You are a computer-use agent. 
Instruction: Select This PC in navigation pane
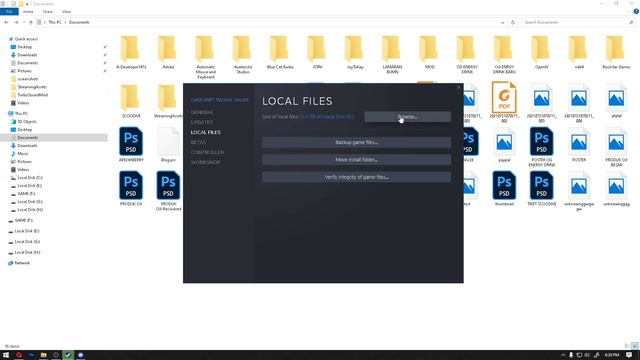(21, 113)
